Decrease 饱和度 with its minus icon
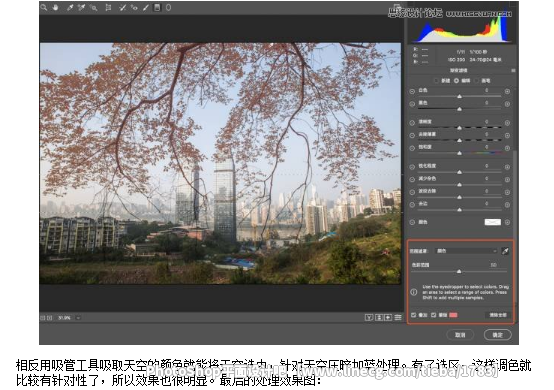This screenshot has width=554, height=390. pos(412,148)
